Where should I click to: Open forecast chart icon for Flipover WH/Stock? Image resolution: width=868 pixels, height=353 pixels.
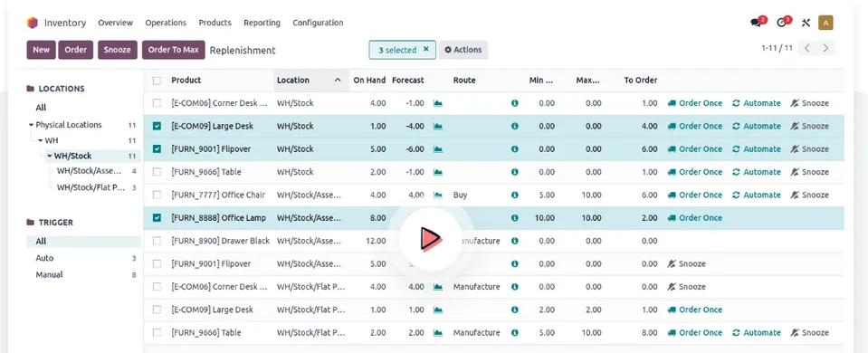pyautogui.click(x=438, y=148)
